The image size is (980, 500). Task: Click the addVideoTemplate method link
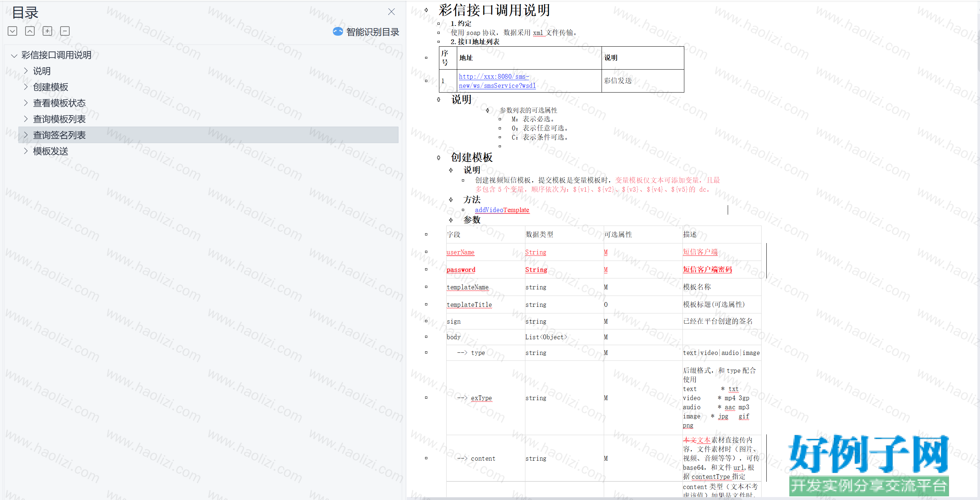tap(502, 210)
